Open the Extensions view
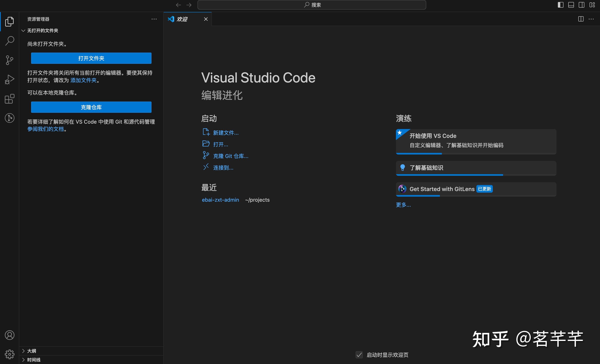This screenshot has width=600, height=364. (9, 99)
